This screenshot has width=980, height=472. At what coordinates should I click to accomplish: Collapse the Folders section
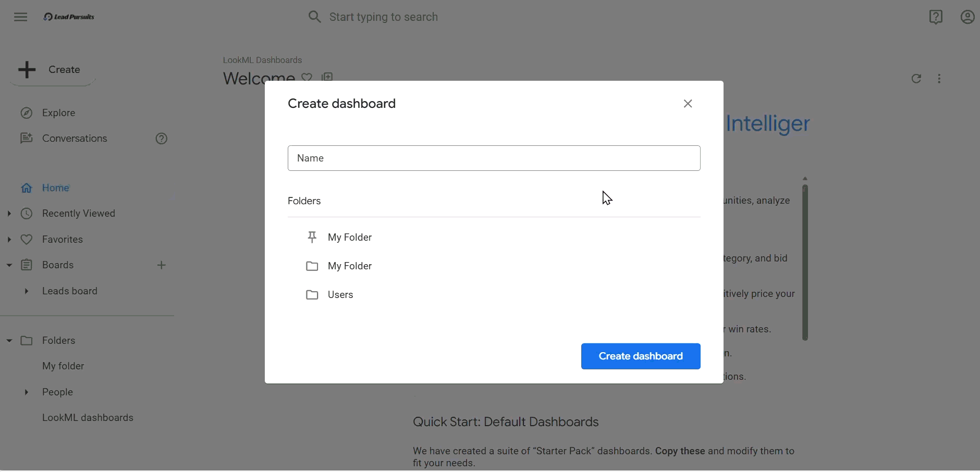click(9, 341)
